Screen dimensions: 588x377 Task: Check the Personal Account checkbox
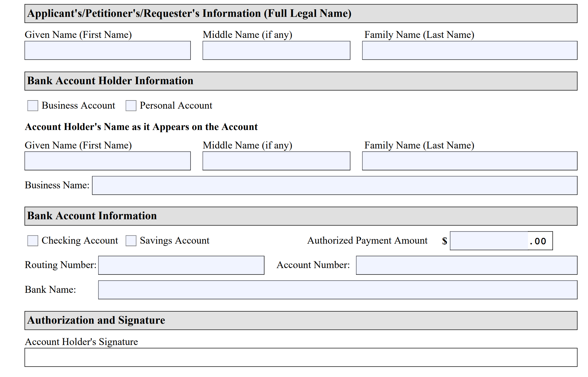click(131, 106)
